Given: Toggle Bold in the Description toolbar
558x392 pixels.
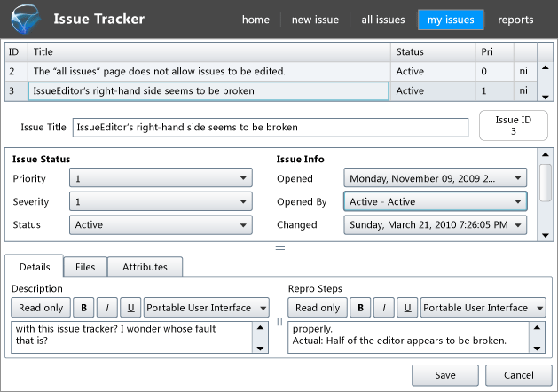Looking at the screenshot, I should point(85,308).
